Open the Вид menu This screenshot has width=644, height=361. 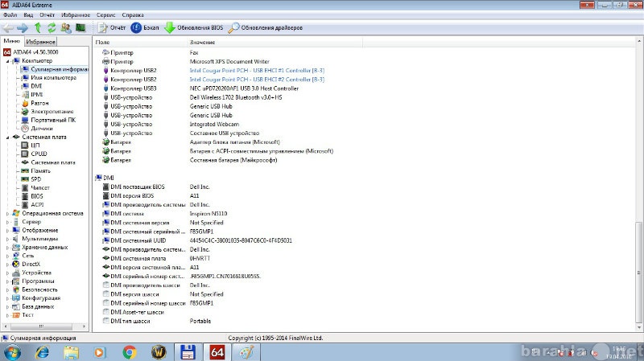28,14
